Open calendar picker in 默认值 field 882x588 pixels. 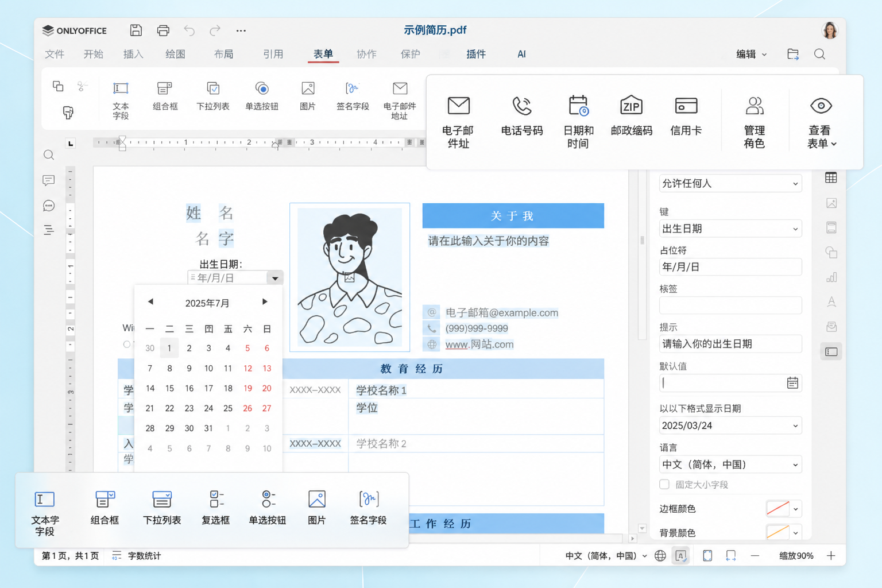[x=792, y=383]
